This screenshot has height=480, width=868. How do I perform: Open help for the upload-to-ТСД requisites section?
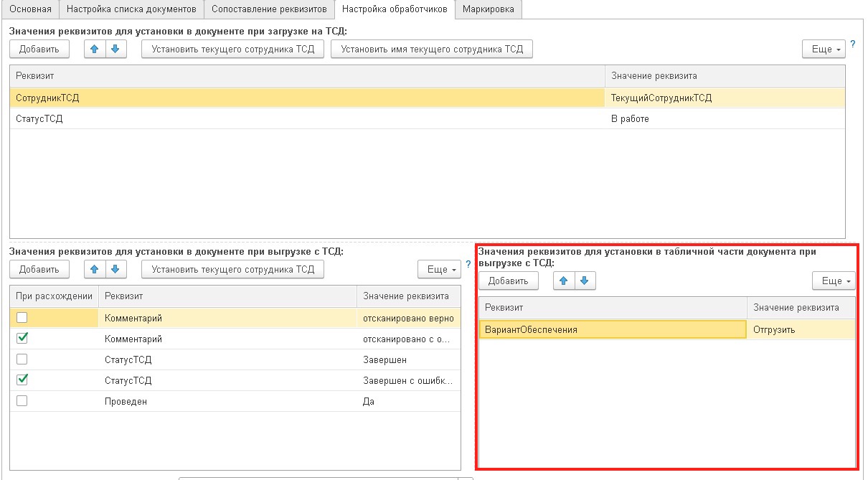click(x=853, y=44)
